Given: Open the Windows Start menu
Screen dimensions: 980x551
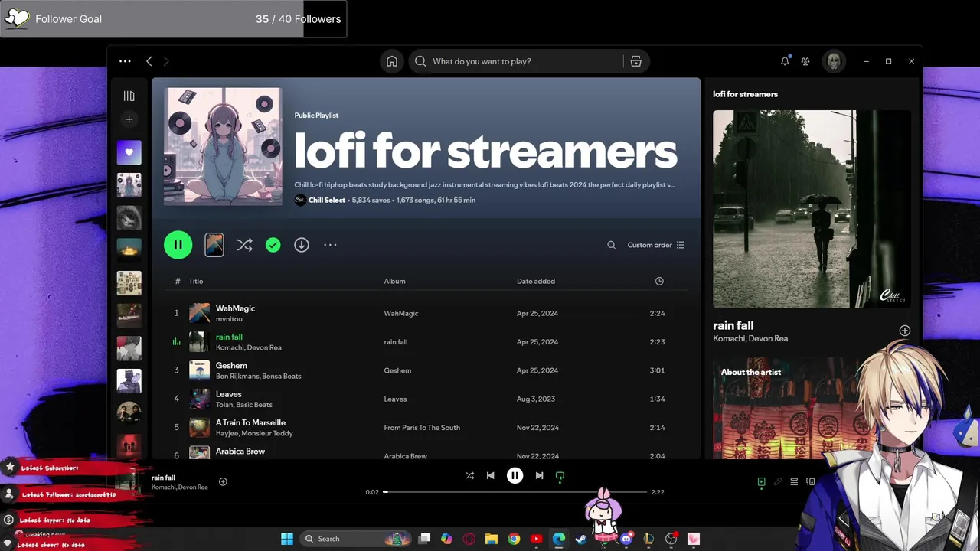Looking at the screenshot, I should [x=287, y=539].
